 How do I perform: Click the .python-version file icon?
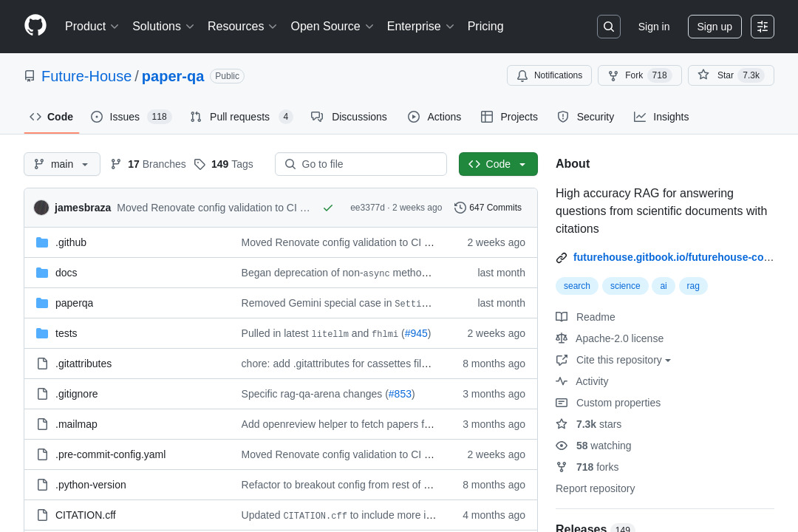coord(42,485)
